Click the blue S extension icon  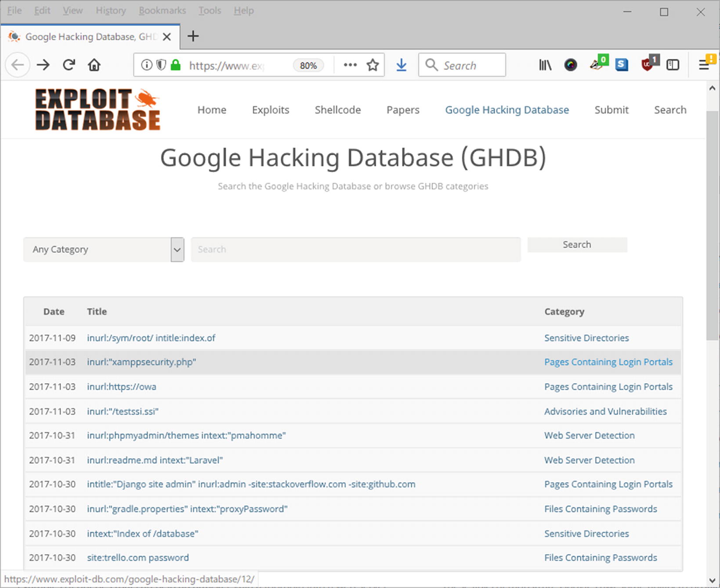[622, 65]
